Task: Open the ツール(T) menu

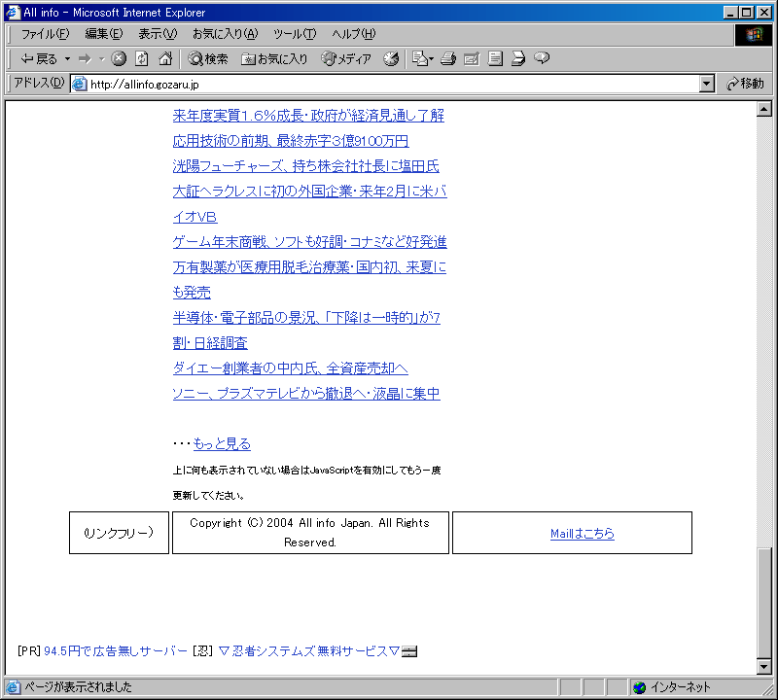Action: (295, 34)
